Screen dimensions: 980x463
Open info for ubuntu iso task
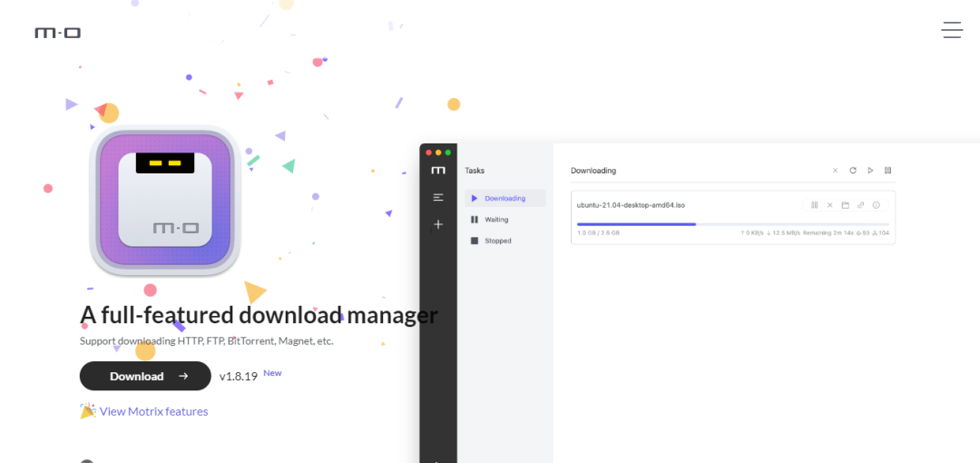point(877,204)
